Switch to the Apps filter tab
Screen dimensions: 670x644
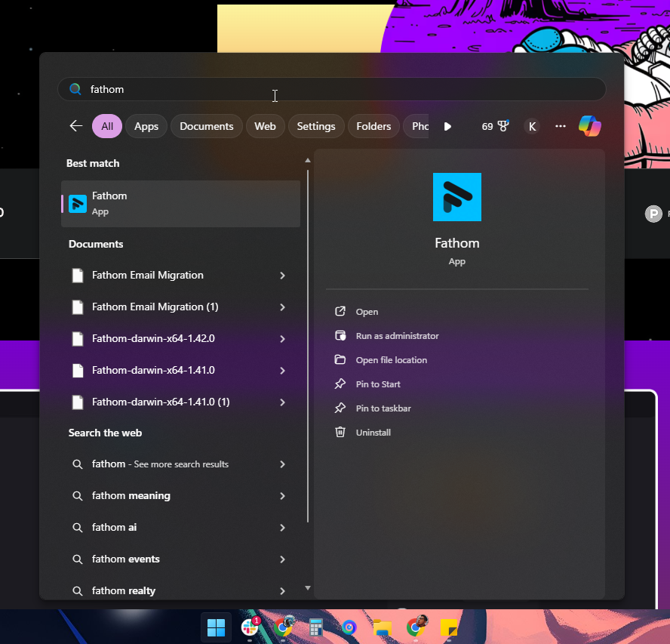[x=146, y=126]
